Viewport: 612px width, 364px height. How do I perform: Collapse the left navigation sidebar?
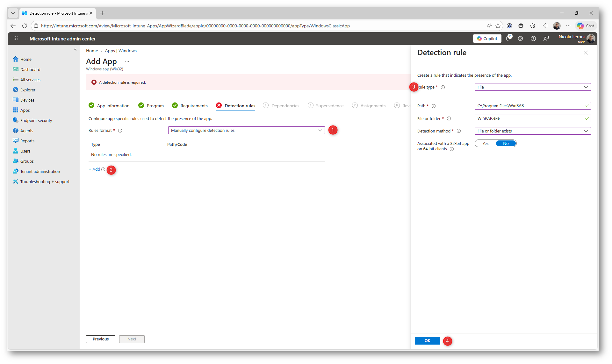(75, 49)
